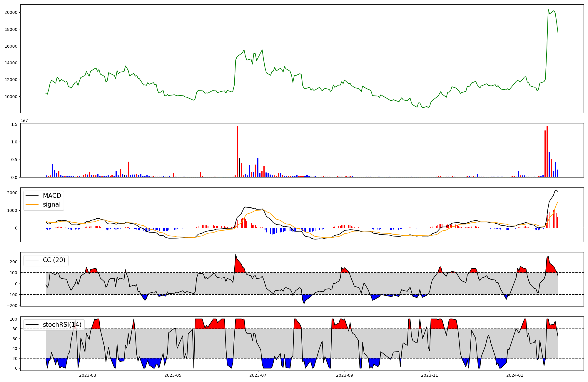Click the stochRSI(14) legend label
The width and height of the screenshot is (588, 382).
click(62, 325)
